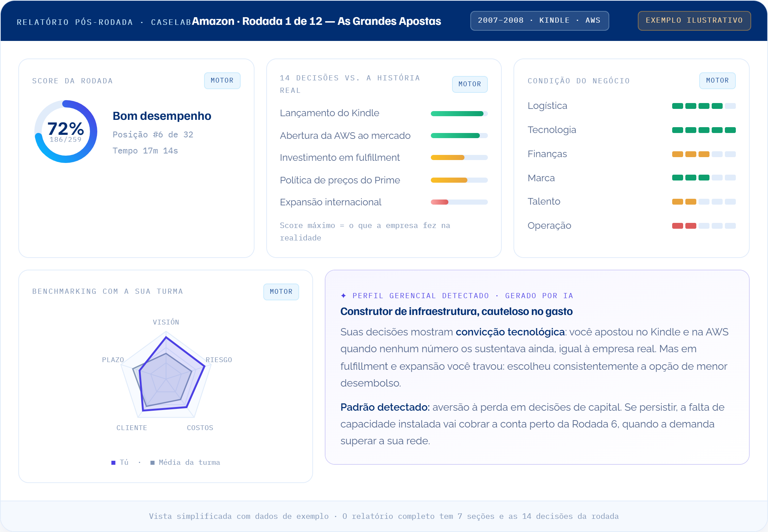
Task: Click the COSTOS axis label on radar
Action: 200,428
